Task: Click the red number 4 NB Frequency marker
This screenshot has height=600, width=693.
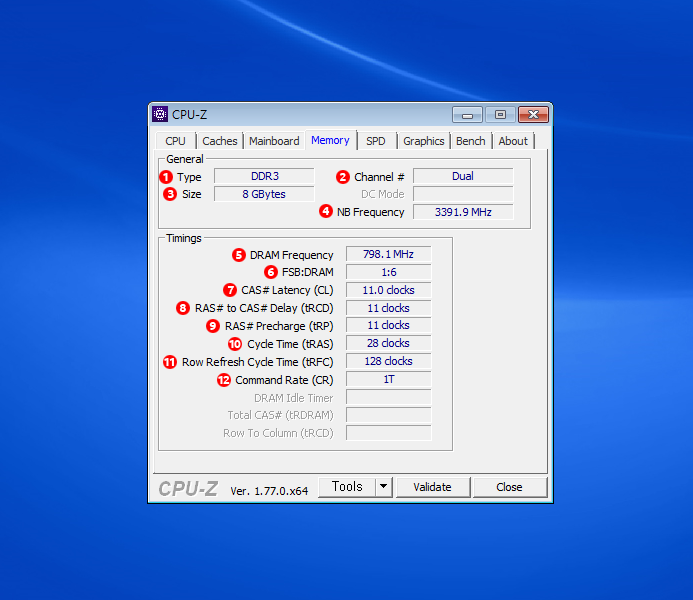Action: tap(326, 212)
